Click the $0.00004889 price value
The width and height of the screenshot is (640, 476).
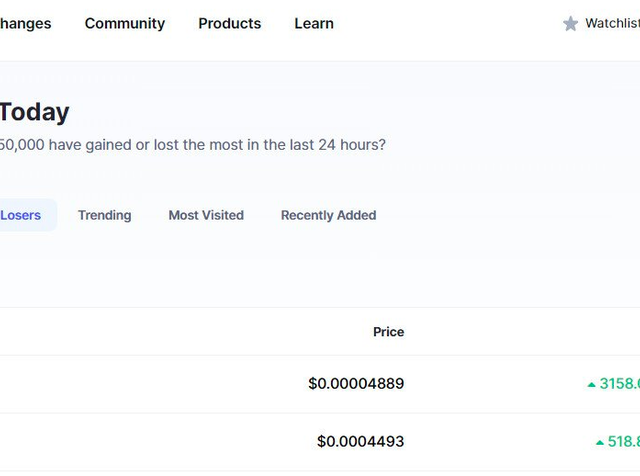[x=356, y=384]
